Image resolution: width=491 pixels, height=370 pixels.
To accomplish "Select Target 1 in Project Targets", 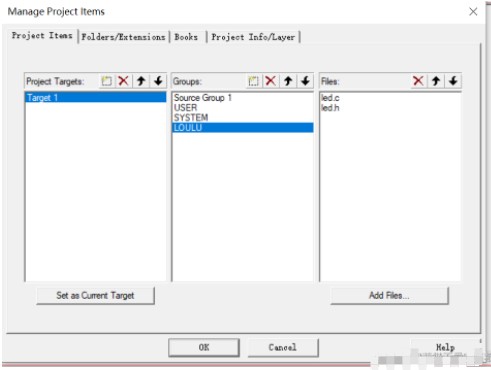I will [x=96, y=98].
